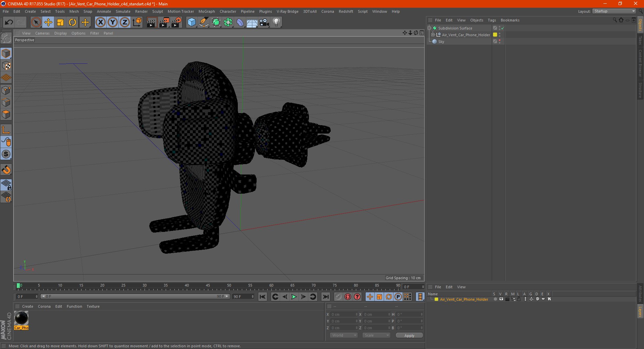Switch to Polygons mode
This screenshot has height=349, width=644.
click(6, 114)
